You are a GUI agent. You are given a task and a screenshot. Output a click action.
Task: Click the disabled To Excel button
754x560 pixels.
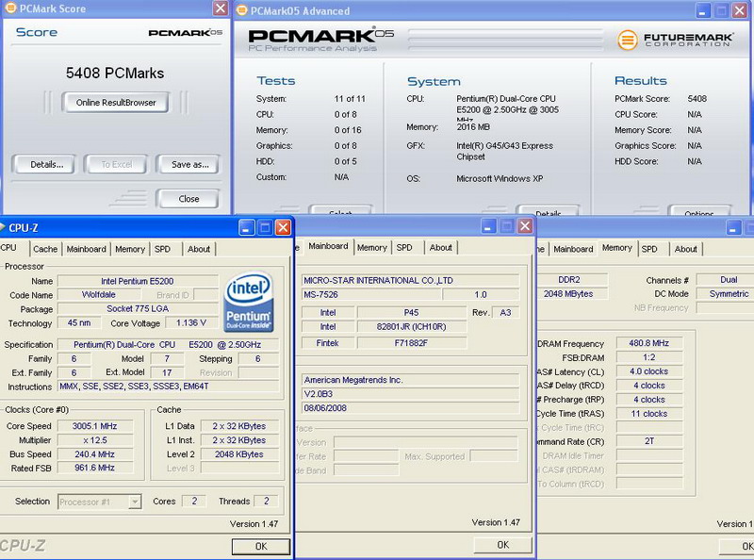click(116, 165)
